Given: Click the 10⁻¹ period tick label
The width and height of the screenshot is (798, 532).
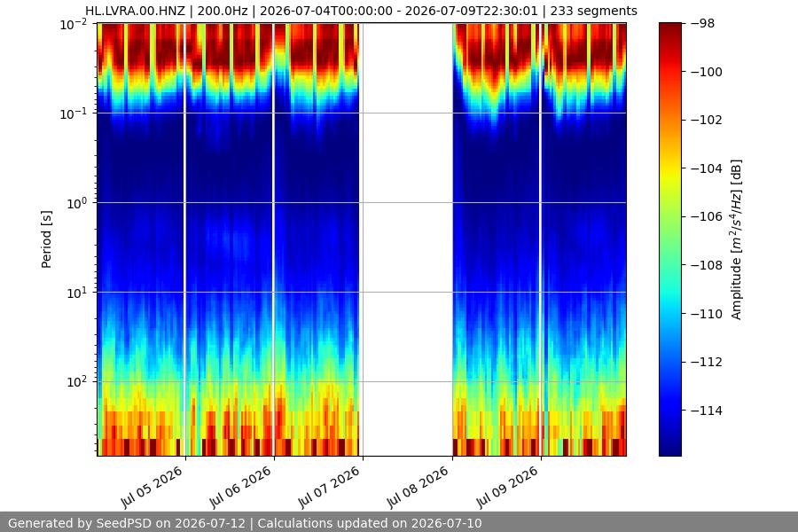Looking at the screenshot, I should pyautogui.click(x=74, y=113).
